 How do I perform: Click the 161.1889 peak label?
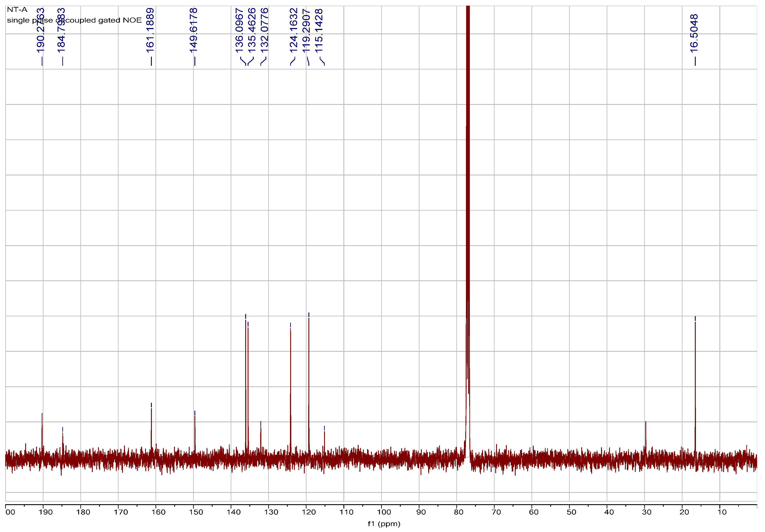coord(150,30)
